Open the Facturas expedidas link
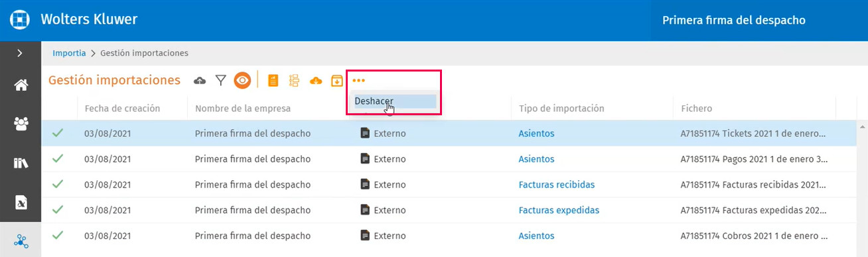This screenshot has height=257, width=868. (x=559, y=210)
